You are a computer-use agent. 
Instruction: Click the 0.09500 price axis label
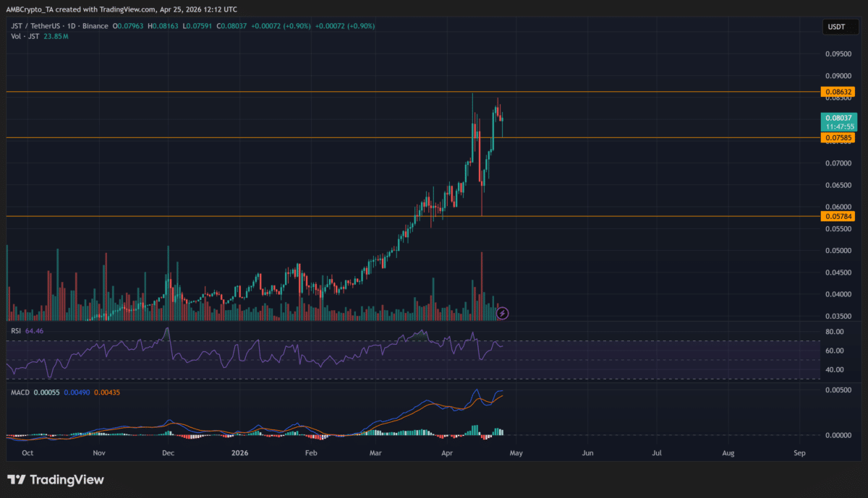(837, 53)
